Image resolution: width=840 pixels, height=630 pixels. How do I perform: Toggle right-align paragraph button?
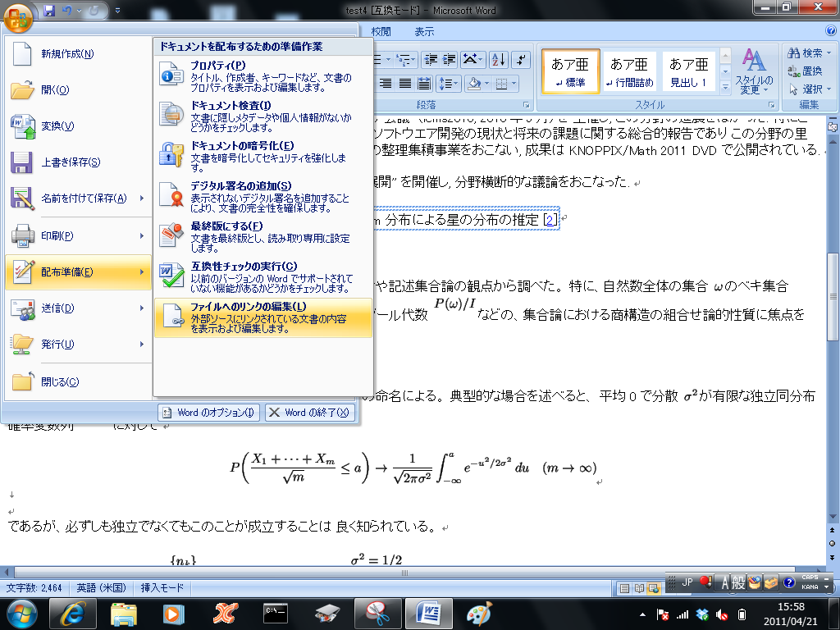click(x=386, y=83)
